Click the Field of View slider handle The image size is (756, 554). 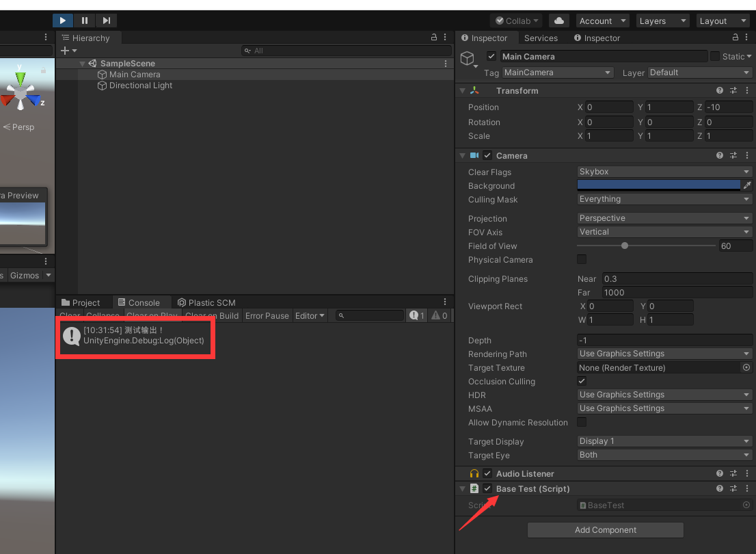click(x=625, y=246)
